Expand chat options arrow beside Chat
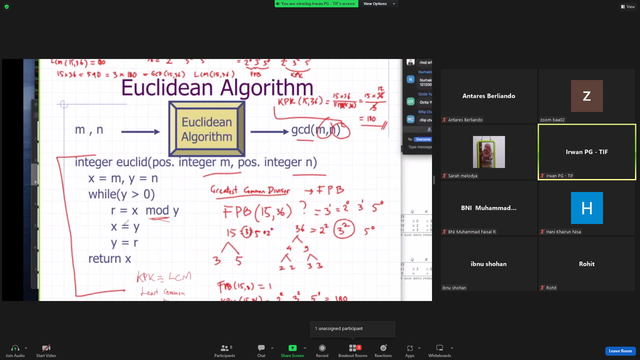The image size is (640, 360). (272, 348)
